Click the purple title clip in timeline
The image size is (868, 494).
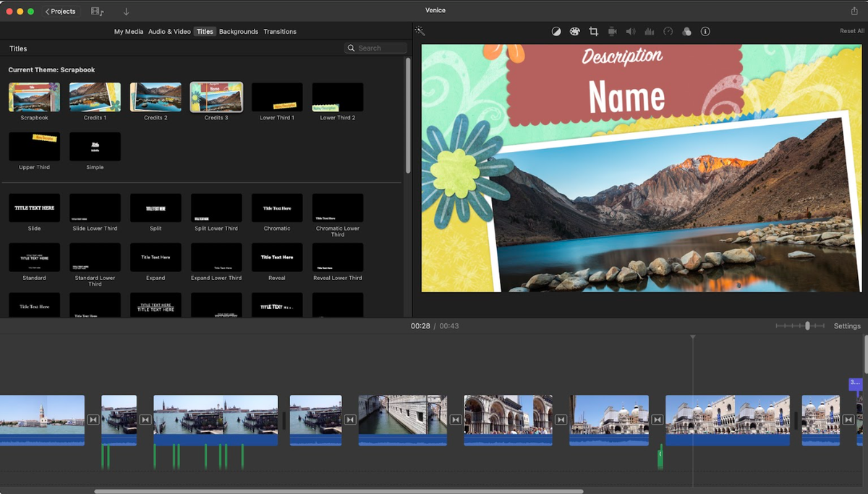(856, 384)
